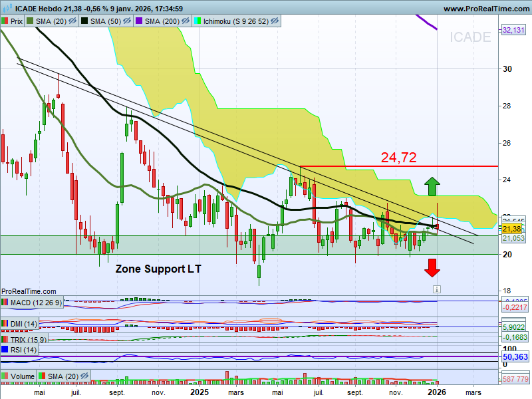The height and width of the screenshot is (399, 532).
Task: Click the SMA (200) purple color swatch
Action: 139,21
